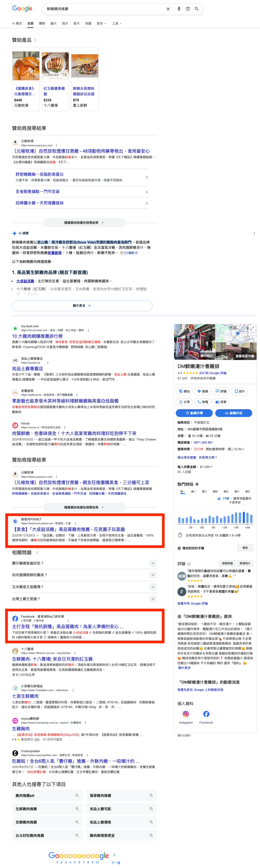Open options menu for my-best.com result

[x=88, y=330]
